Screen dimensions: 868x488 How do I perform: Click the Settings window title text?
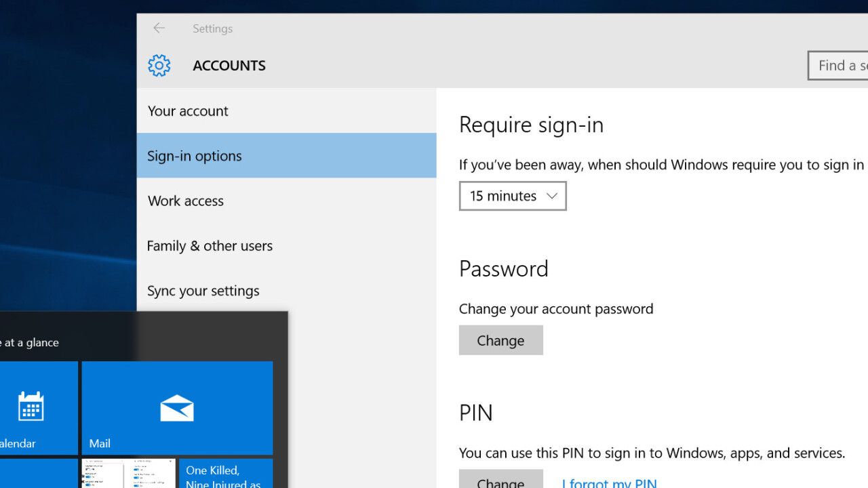point(212,28)
